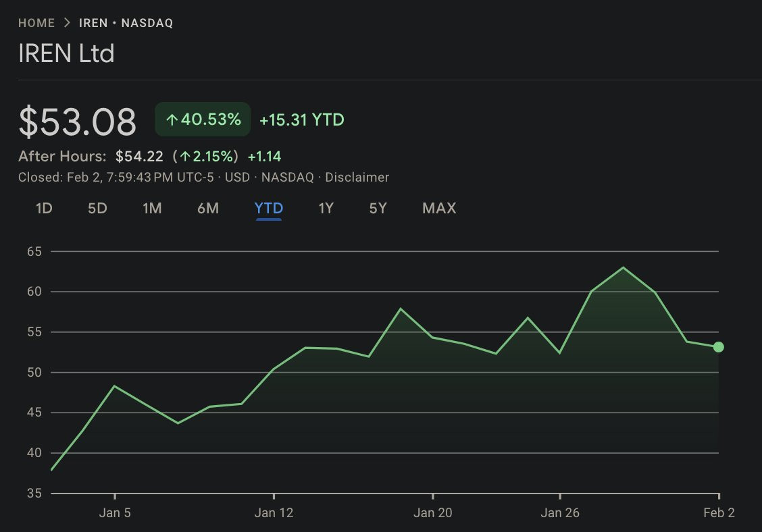Click the 65 y-axis value
The image size is (762, 532).
tap(34, 252)
